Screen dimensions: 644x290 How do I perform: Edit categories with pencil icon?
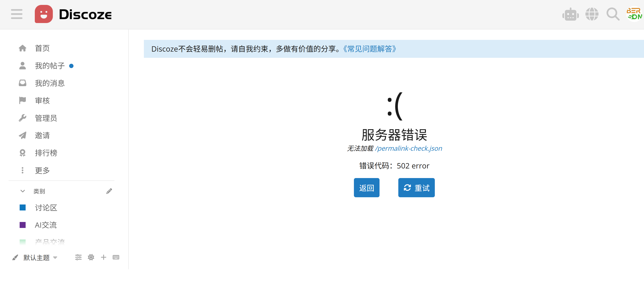coord(109,191)
